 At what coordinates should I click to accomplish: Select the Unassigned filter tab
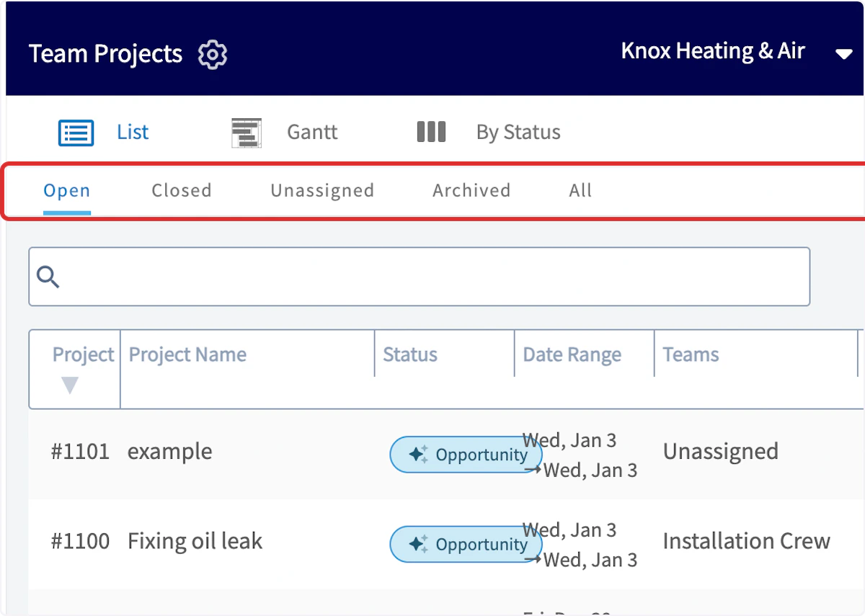pos(322,191)
